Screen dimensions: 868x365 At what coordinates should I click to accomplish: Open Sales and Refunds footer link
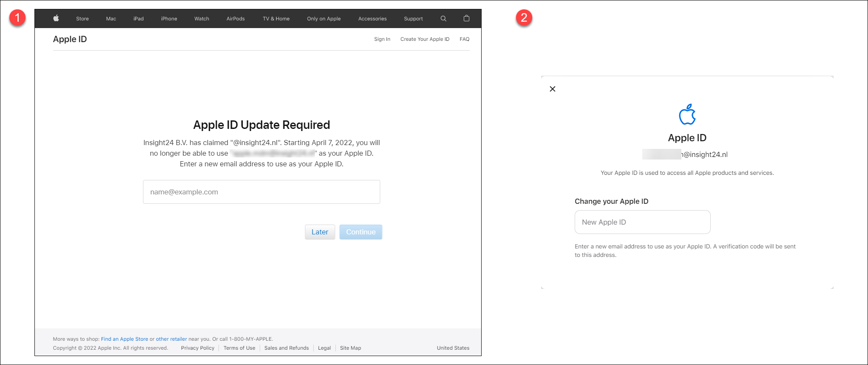click(286, 348)
